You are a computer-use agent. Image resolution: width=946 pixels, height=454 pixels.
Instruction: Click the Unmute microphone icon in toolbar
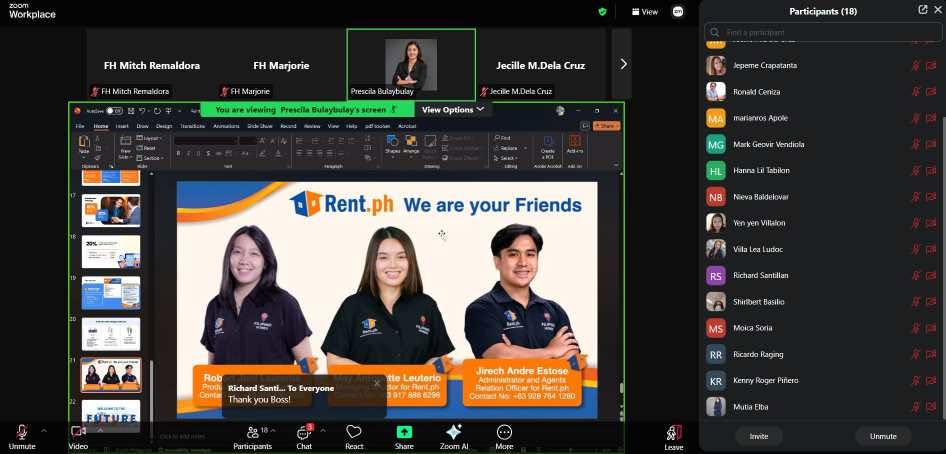click(x=22, y=432)
